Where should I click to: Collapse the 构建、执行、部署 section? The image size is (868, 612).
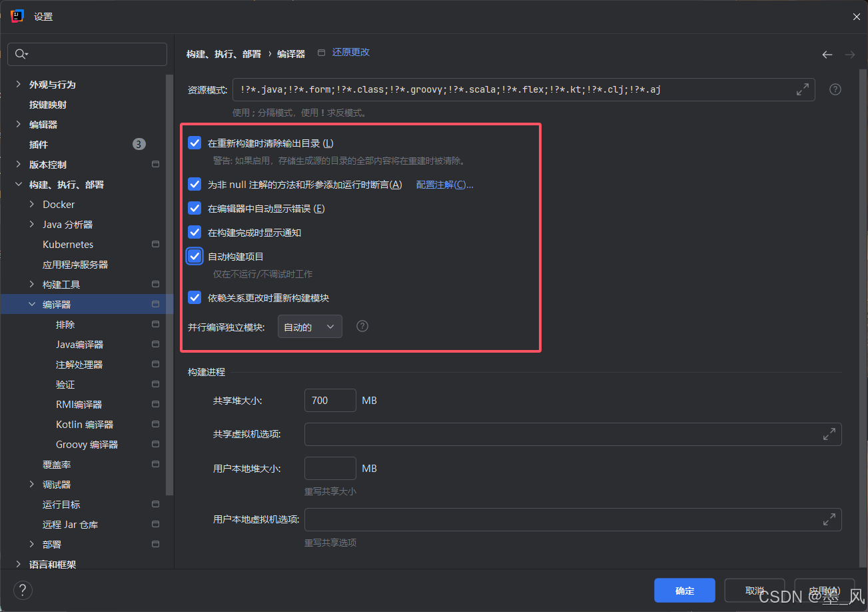pyautogui.click(x=18, y=184)
